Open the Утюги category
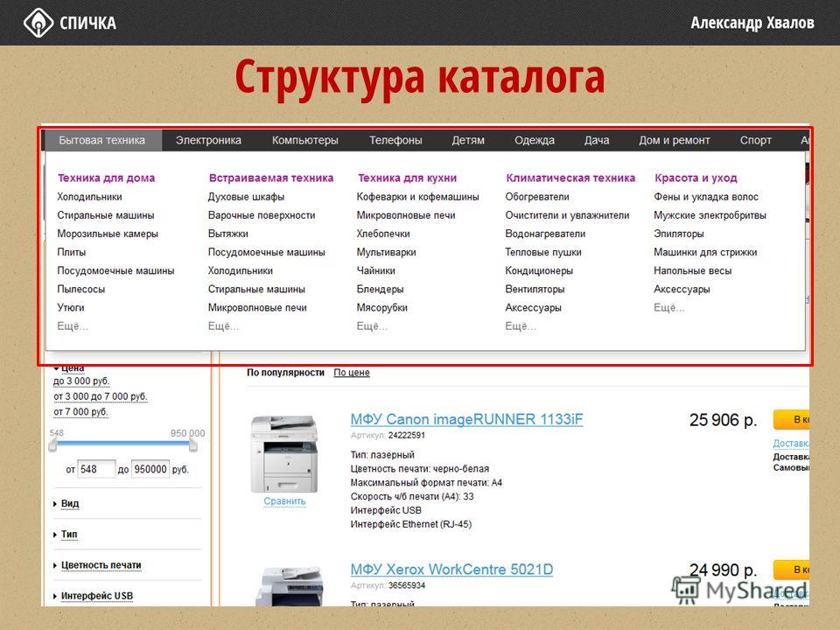 [71, 307]
